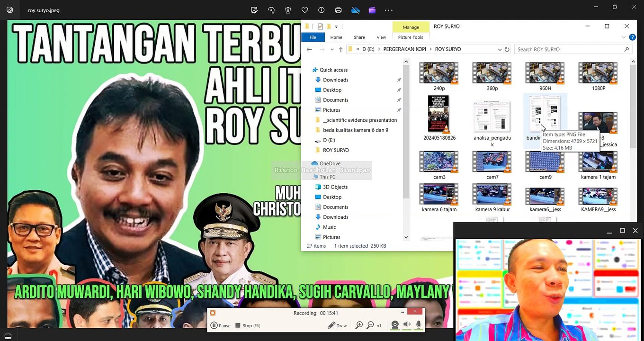The height and width of the screenshot is (341, 644).
Task: Open the three-dot See more menu in Photos
Action: 389,10
